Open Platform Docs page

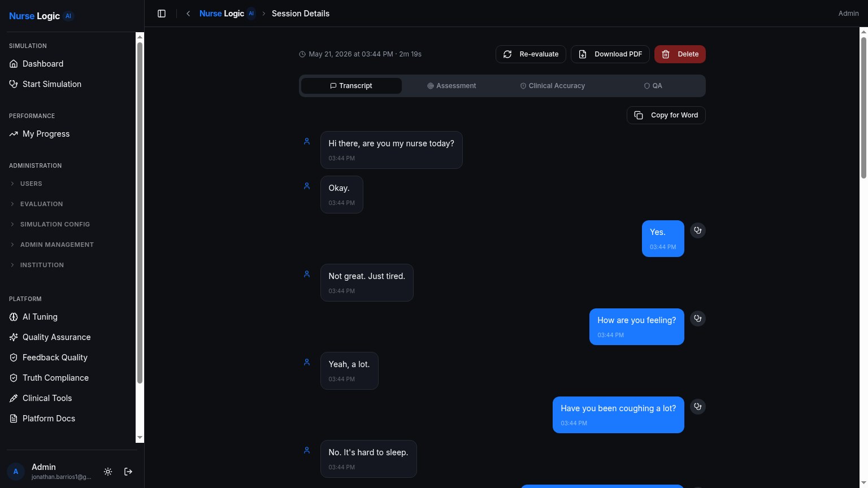coord(68,419)
